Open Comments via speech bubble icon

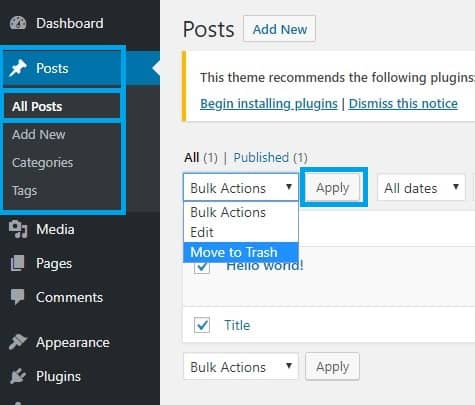(x=17, y=297)
